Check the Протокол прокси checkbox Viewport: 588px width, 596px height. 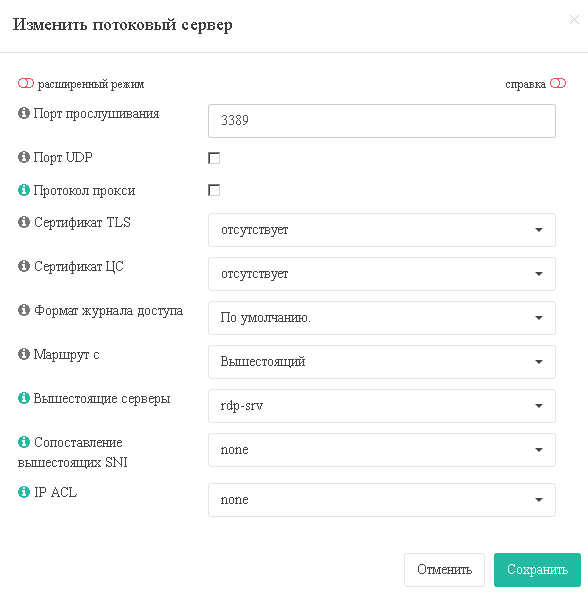pos(214,190)
